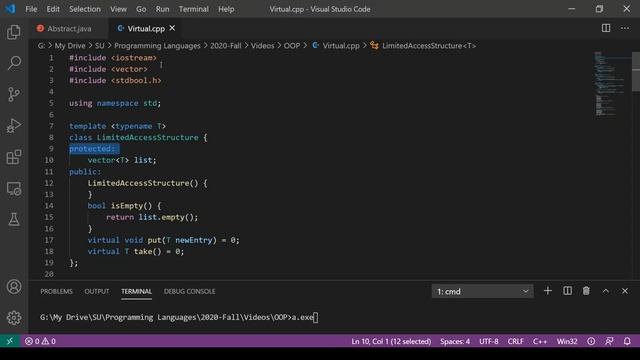This screenshot has width=640, height=360.
Task: Open the Help menu
Action: click(x=226, y=9)
